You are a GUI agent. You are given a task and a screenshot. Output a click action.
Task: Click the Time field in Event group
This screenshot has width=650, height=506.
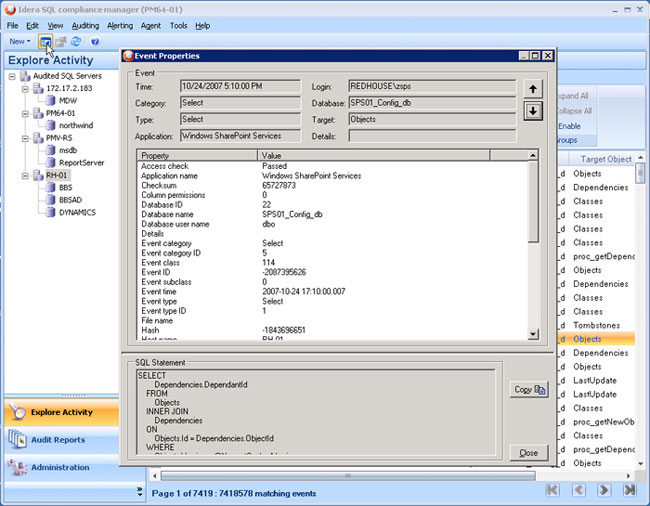pos(240,86)
